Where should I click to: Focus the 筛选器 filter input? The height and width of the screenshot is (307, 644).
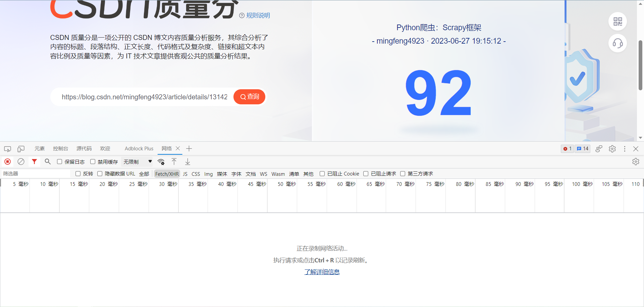(x=36, y=173)
